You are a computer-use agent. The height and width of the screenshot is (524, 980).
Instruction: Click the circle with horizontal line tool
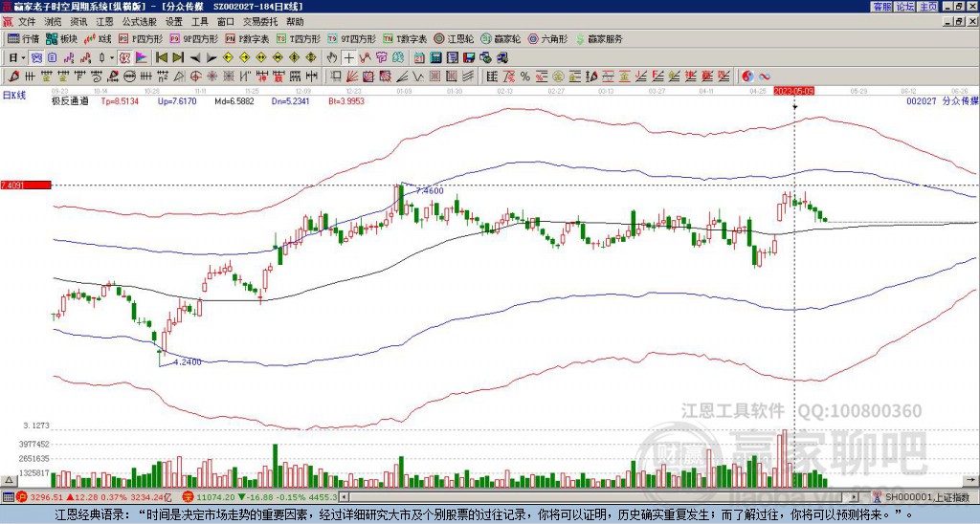(129, 76)
